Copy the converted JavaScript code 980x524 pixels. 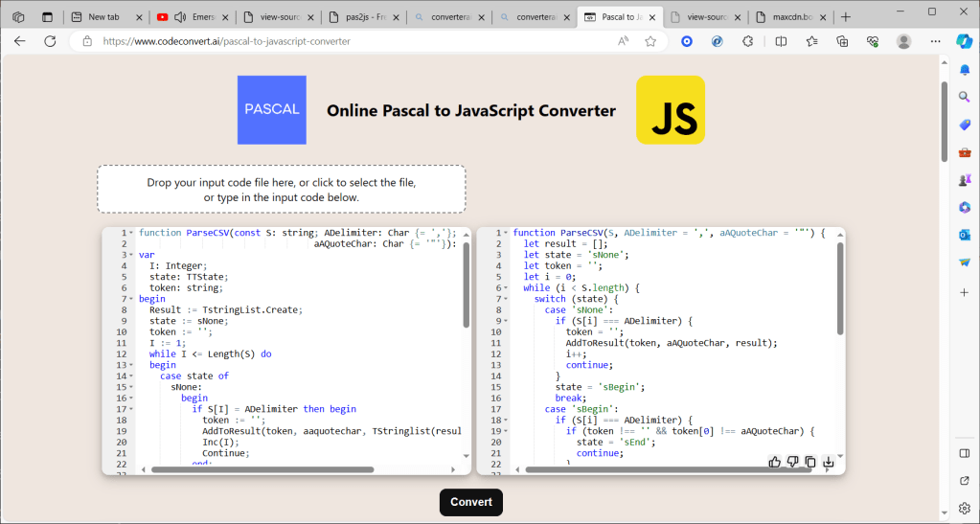click(x=810, y=462)
